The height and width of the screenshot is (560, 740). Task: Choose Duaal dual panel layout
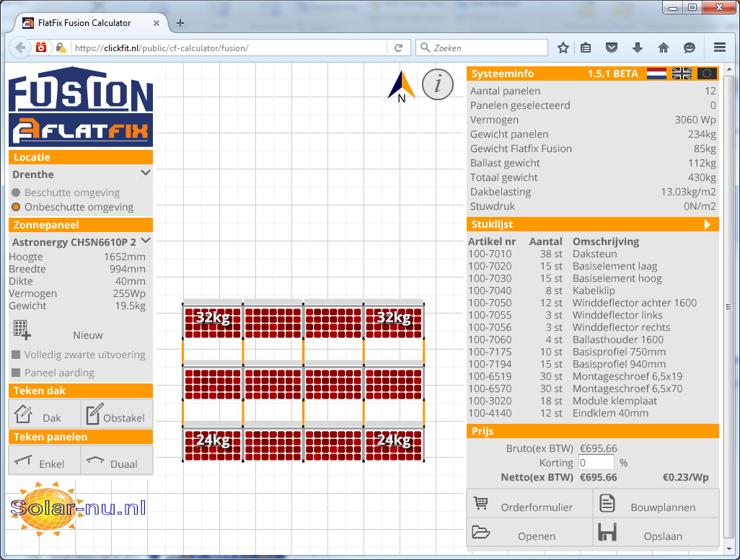(x=117, y=460)
